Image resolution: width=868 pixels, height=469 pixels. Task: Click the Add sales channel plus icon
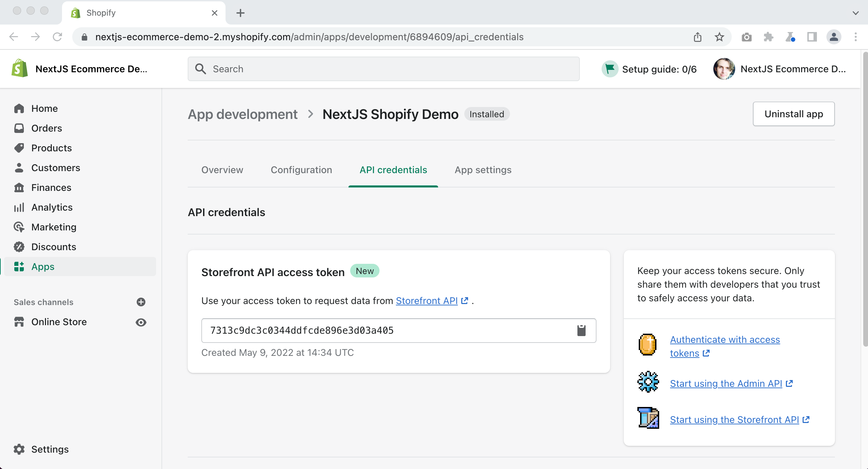coord(141,302)
